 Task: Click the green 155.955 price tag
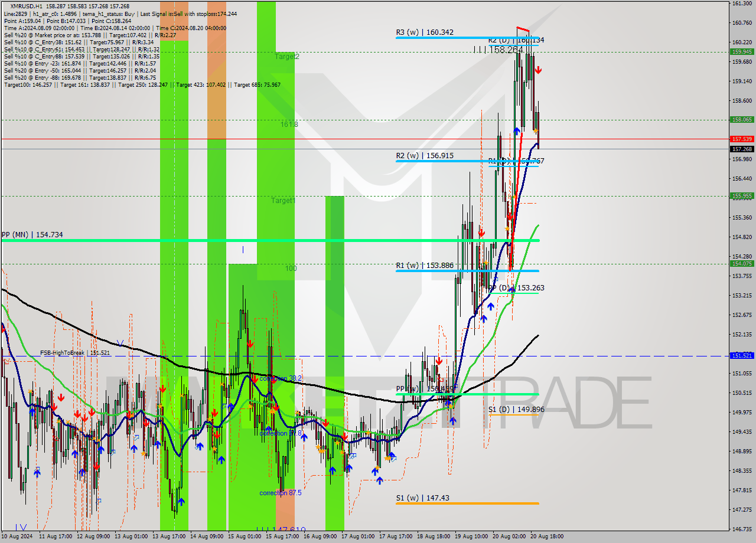[742, 196]
